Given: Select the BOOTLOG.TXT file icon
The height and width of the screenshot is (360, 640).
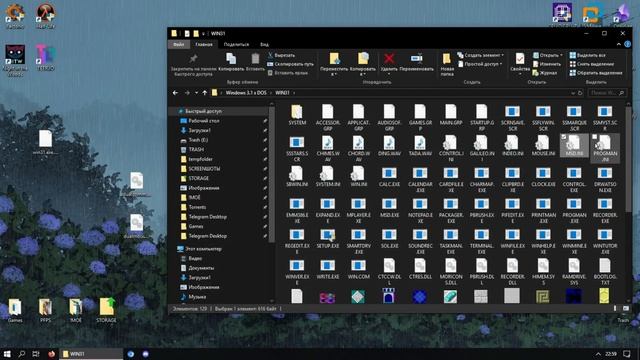Looking at the screenshot, I should pyautogui.click(x=604, y=265).
